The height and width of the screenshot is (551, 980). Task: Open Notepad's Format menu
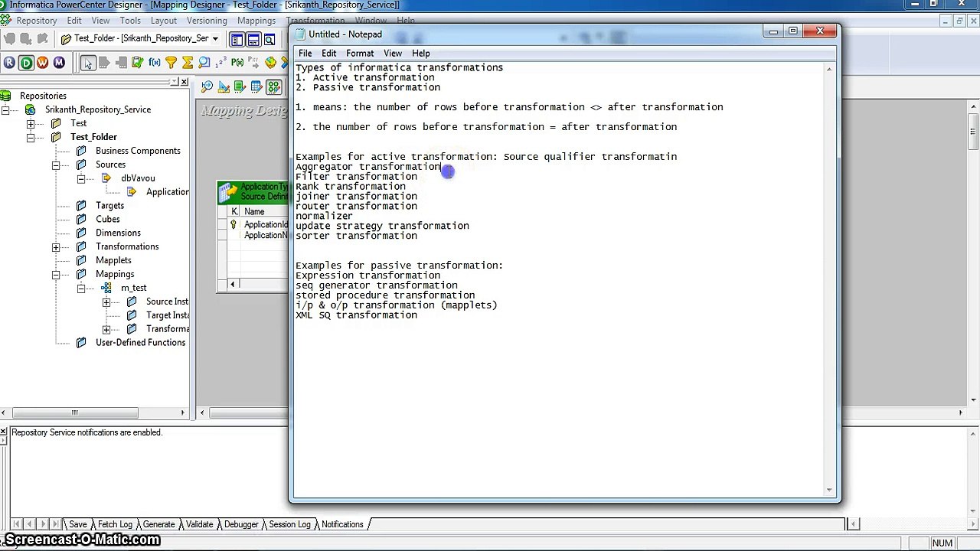(360, 54)
